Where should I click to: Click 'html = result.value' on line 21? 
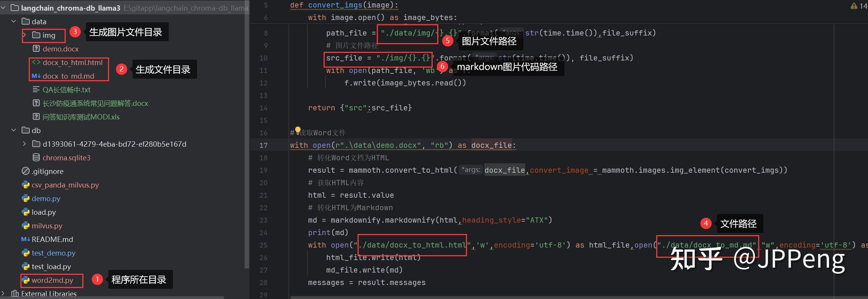click(351, 195)
